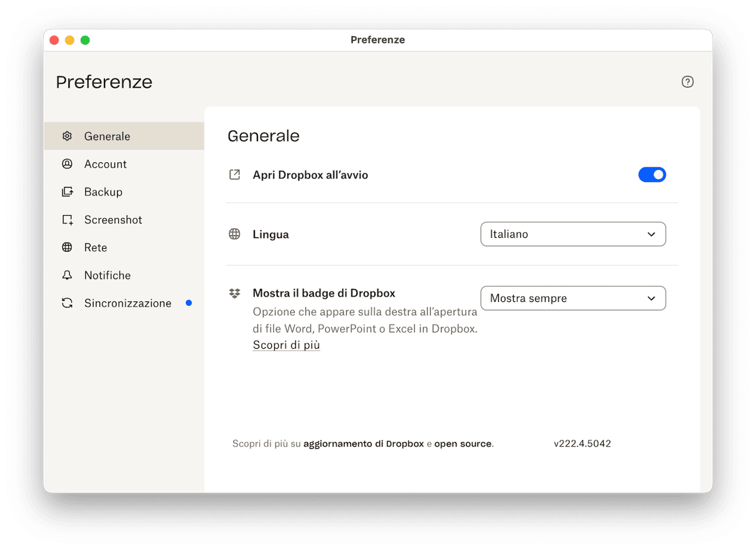756x550 pixels.
Task: Click the Backup sidebar icon
Action: tap(67, 192)
